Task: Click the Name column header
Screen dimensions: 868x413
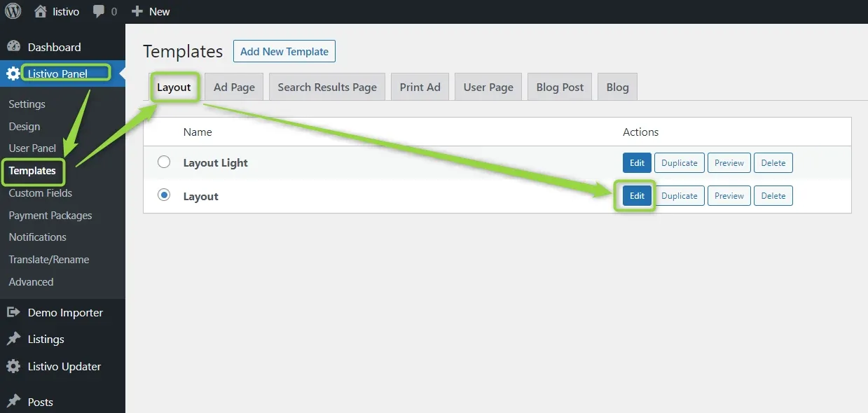Action: (x=198, y=132)
